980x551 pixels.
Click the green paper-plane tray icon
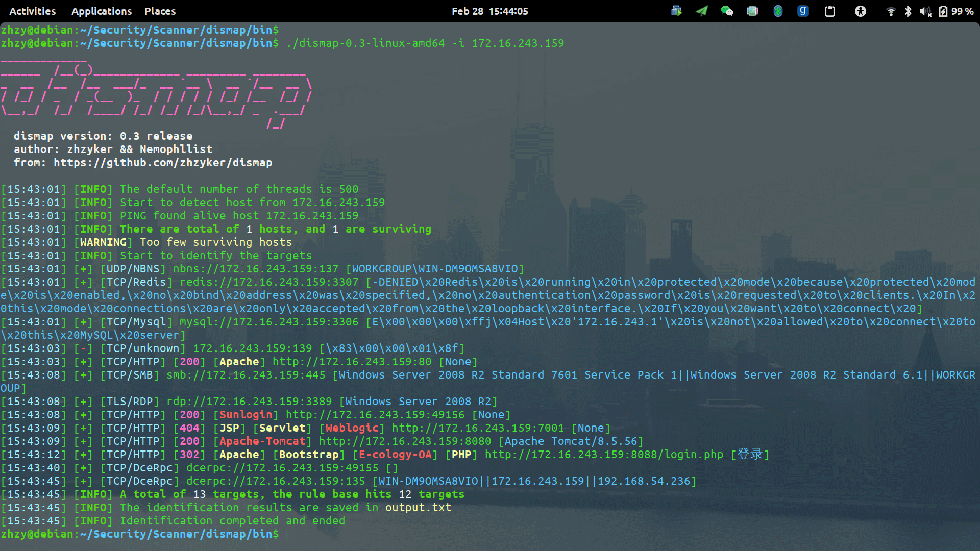coord(702,11)
